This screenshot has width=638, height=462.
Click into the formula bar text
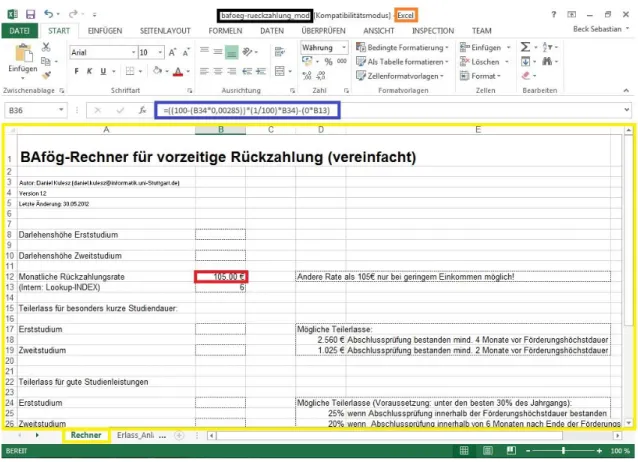247,110
